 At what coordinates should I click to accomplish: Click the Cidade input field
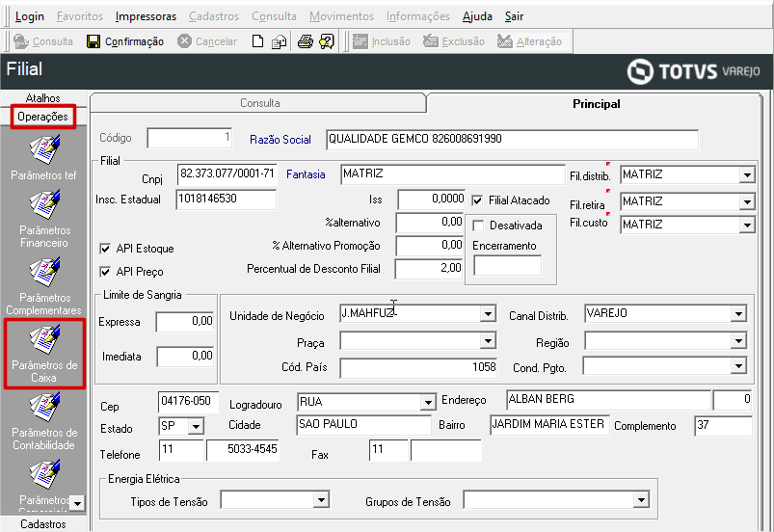363,425
